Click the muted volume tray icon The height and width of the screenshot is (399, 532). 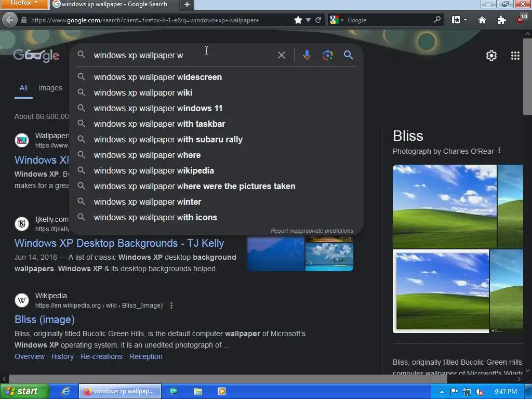[x=480, y=392]
